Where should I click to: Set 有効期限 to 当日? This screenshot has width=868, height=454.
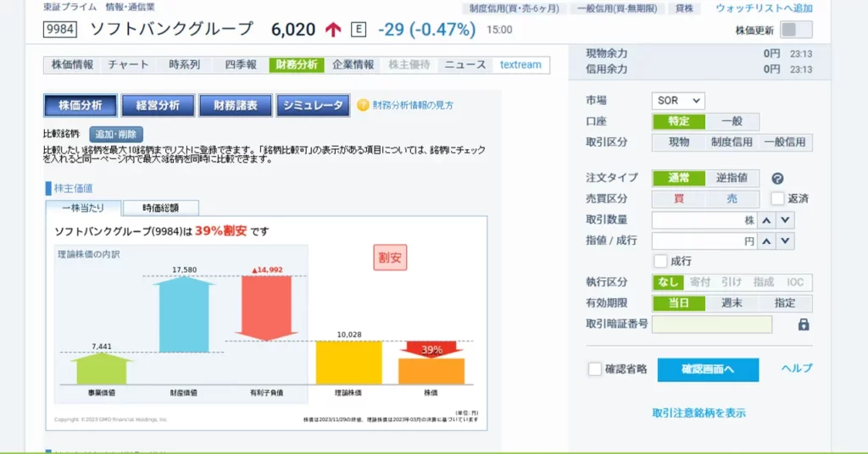click(x=679, y=303)
